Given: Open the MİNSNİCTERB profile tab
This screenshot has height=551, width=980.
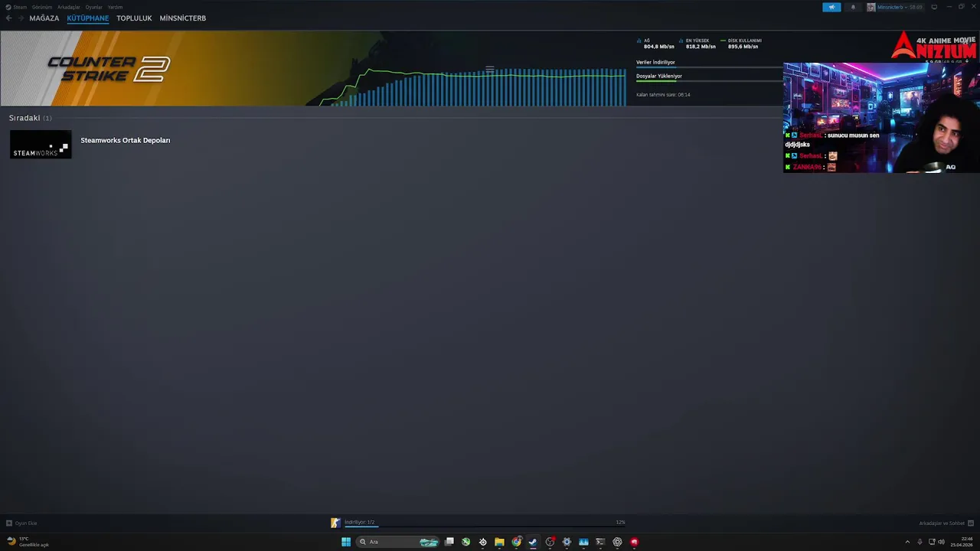Looking at the screenshot, I should tap(183, 18).
